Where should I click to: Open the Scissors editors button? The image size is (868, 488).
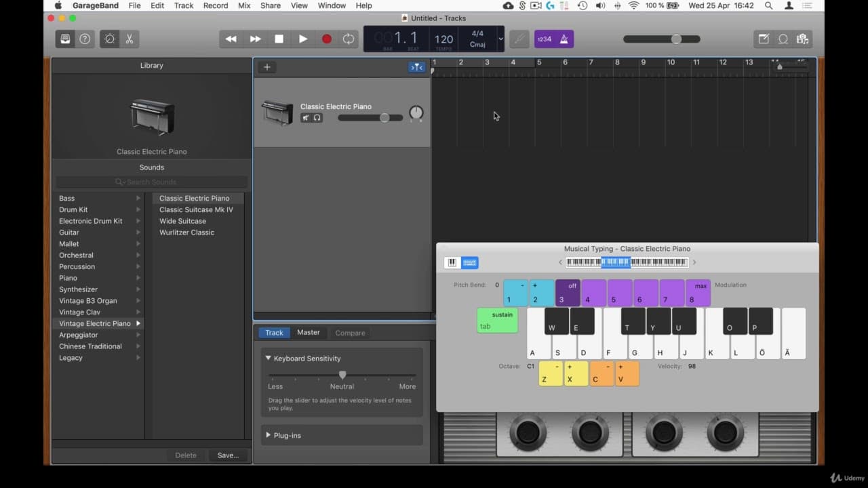coord(129,39)
